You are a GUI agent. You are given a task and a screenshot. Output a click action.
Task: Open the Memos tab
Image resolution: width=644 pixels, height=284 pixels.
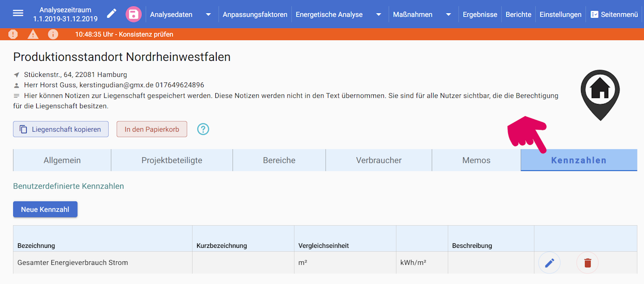click(x=476, y=160)
